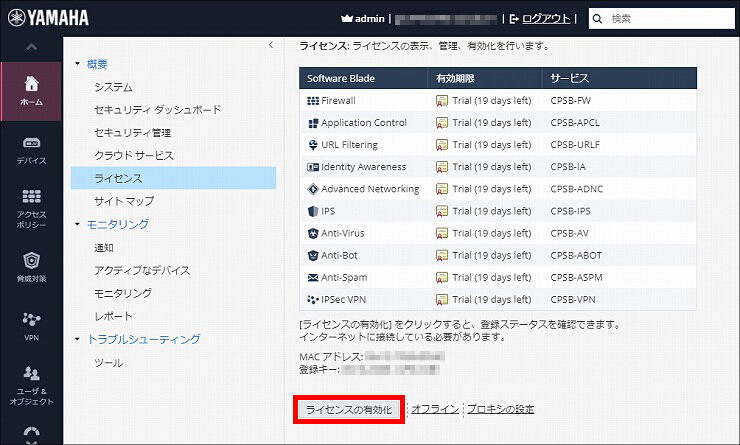Click the サービス column header
The image size is (740, 445).
click(619, 78)
